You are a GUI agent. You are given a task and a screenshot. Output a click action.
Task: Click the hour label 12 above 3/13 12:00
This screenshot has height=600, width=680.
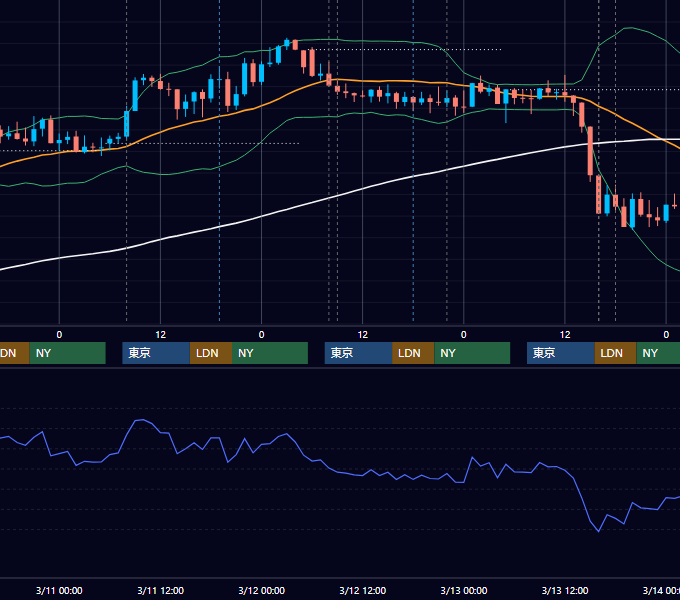pyautogui.click(x=565, y=335)
